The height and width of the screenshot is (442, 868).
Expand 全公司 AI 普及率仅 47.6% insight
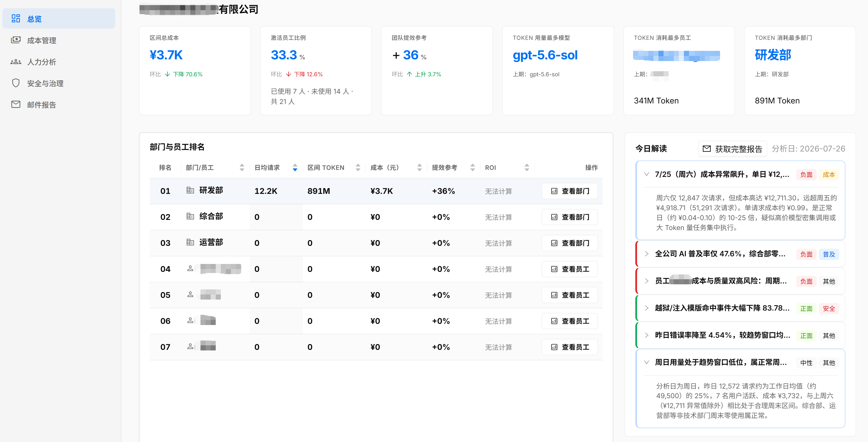[646, 254]
